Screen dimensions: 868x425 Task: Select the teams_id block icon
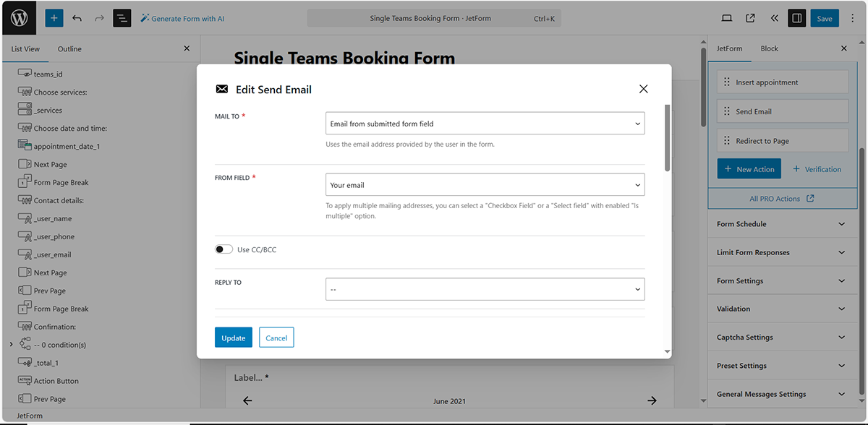tap(25, 74)
